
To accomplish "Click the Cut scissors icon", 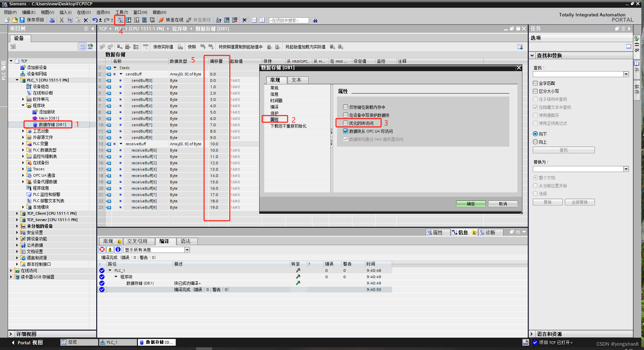I will click(x=61, y=20).
